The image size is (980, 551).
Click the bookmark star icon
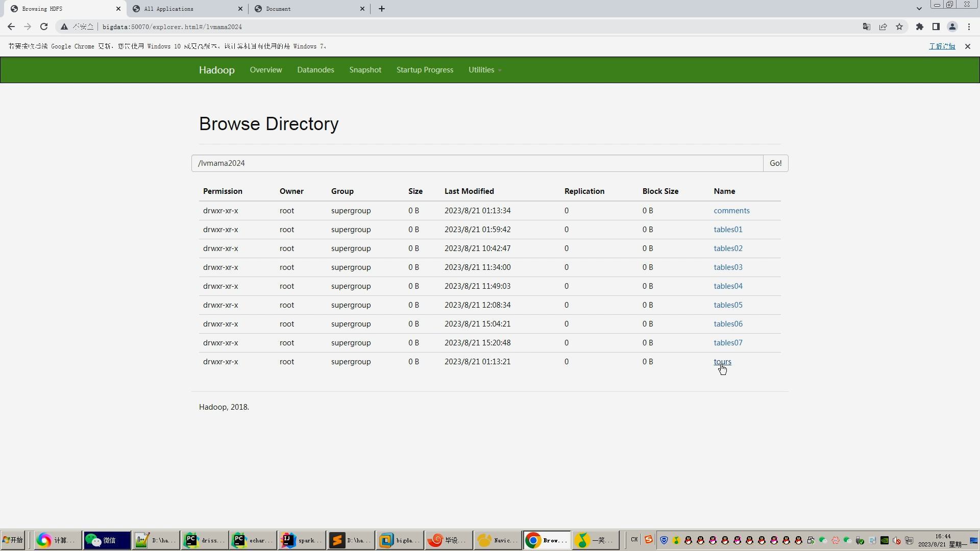coord(899,27)
